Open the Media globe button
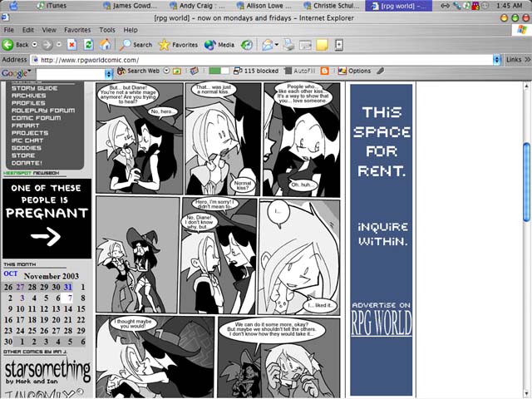 (219, 45)
